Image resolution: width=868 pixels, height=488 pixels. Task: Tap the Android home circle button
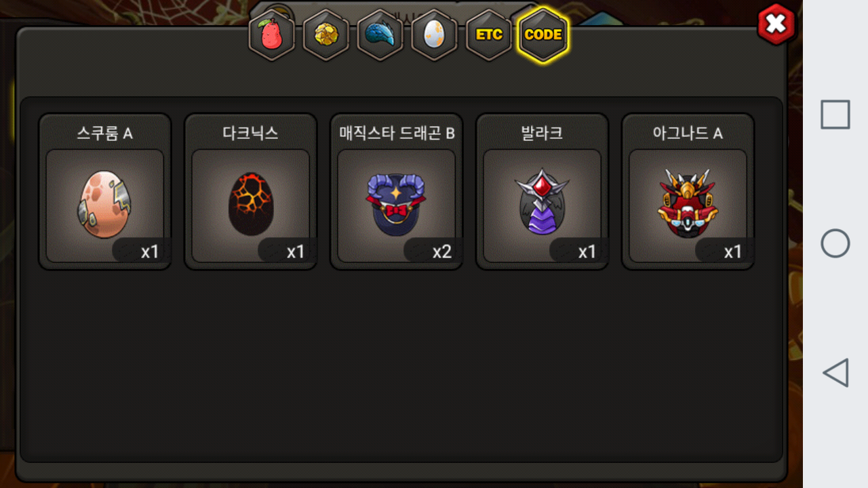[835, 243]
